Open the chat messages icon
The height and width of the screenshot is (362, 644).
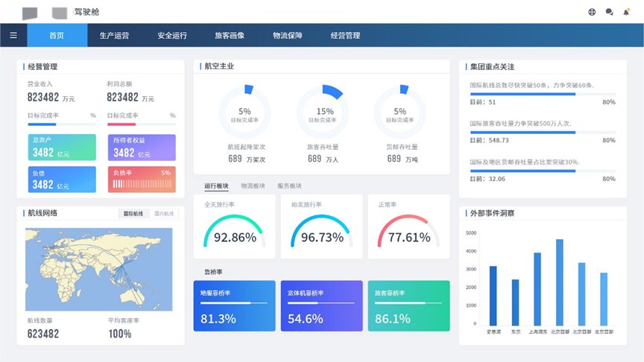(x=609, y=12)
